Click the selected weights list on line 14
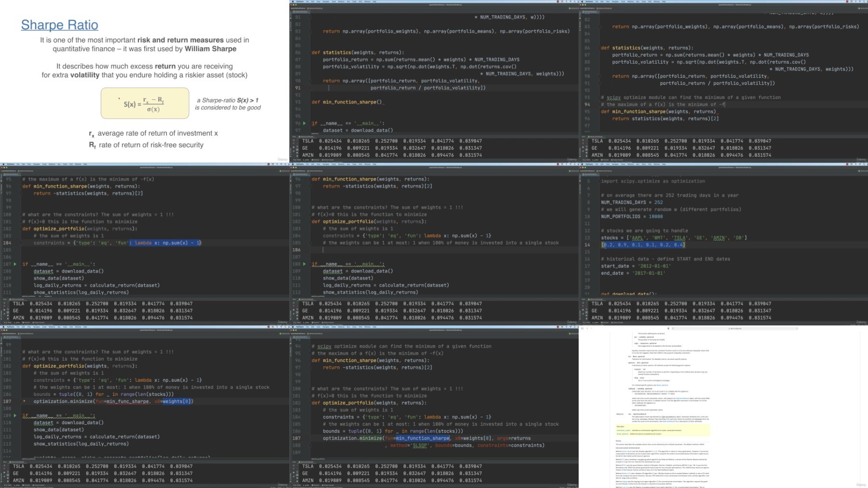The width and height of the screenshot is (868, 488). [x=643, y=245]
